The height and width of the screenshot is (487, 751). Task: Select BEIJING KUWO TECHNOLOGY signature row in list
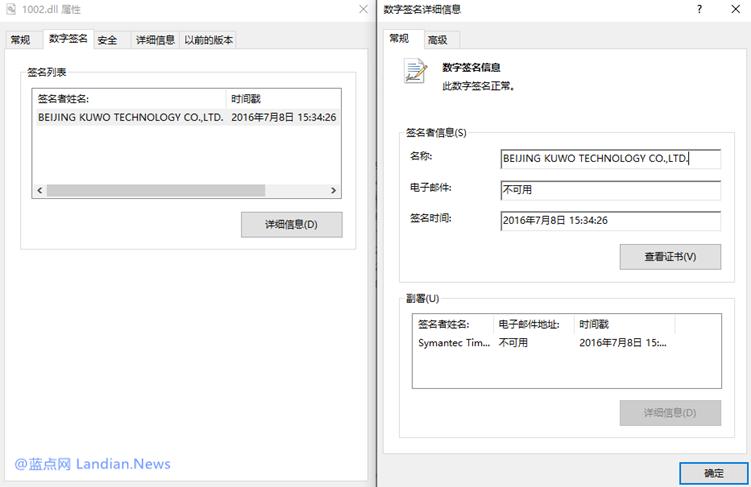coord(187,117)
